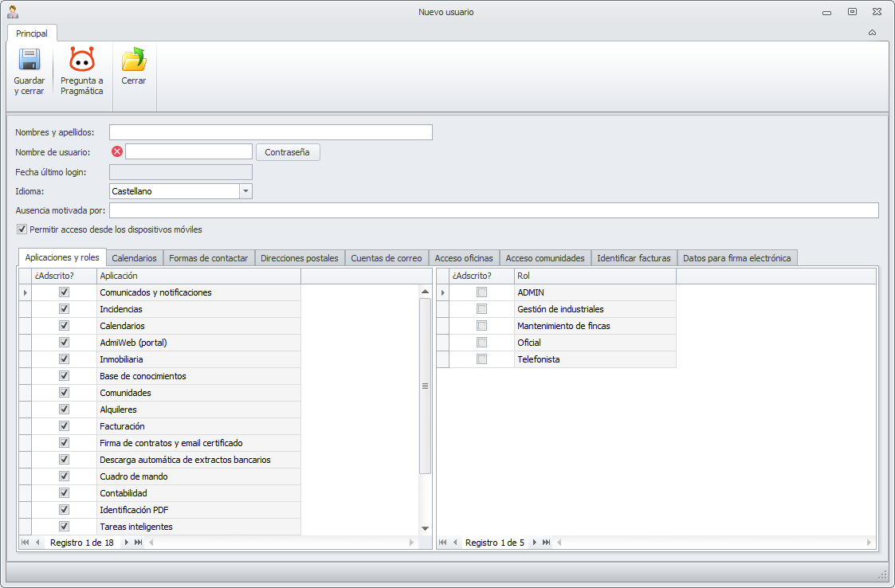Go to first record in applications grid
This screenshot has height=588, width=895.
(x=26, y=543)
